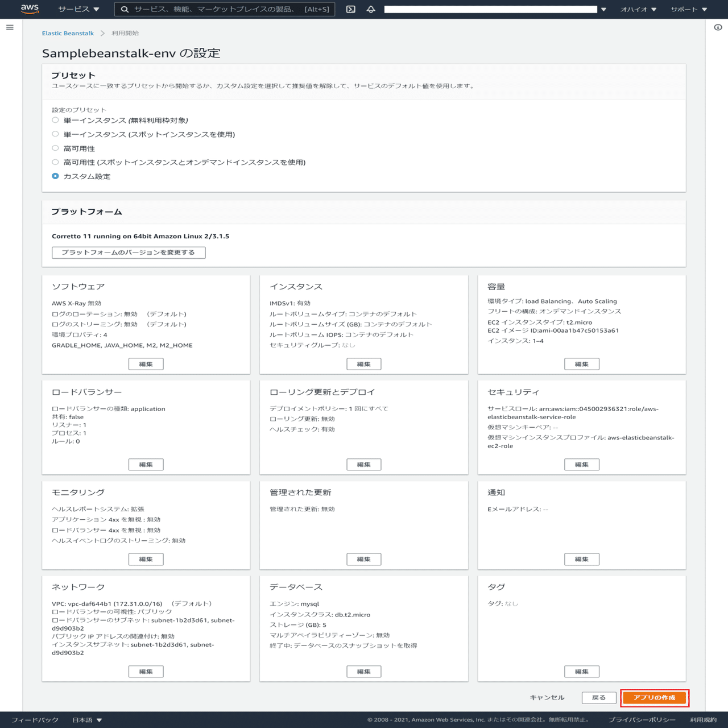Click the アプリの作成 button
The width and height of the screenshot is (728, 728).
655,698
